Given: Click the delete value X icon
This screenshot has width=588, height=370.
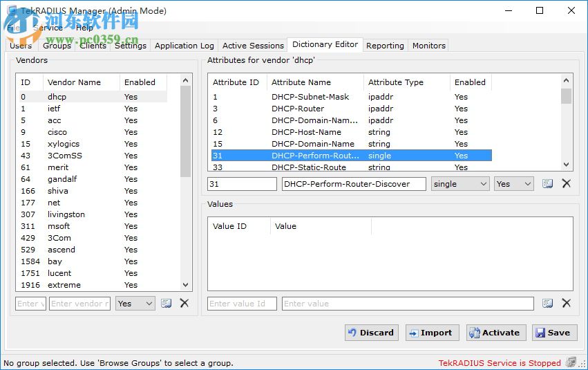Looking at the screenshot, I should point(567,303).
